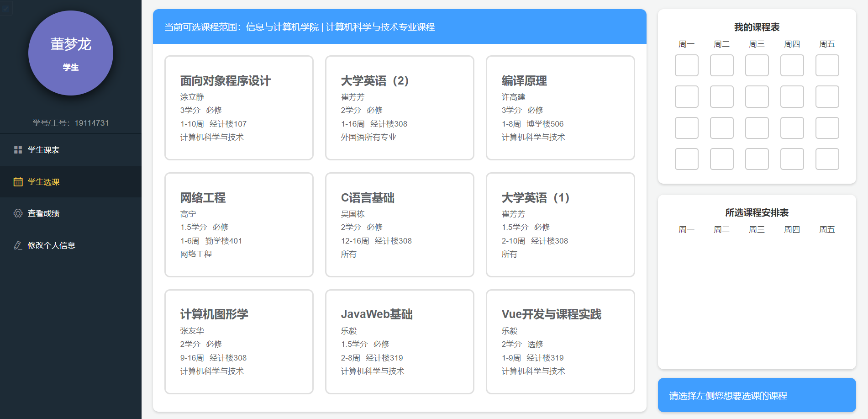Click the 勤学楼401 classroom text
The image size is (868, 419).
(223, 241)
